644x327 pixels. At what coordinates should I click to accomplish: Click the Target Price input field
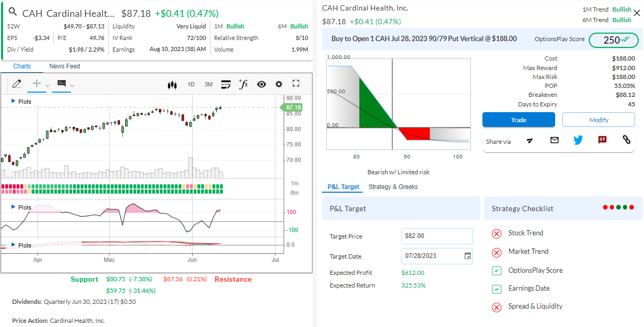tap(437, 236)
